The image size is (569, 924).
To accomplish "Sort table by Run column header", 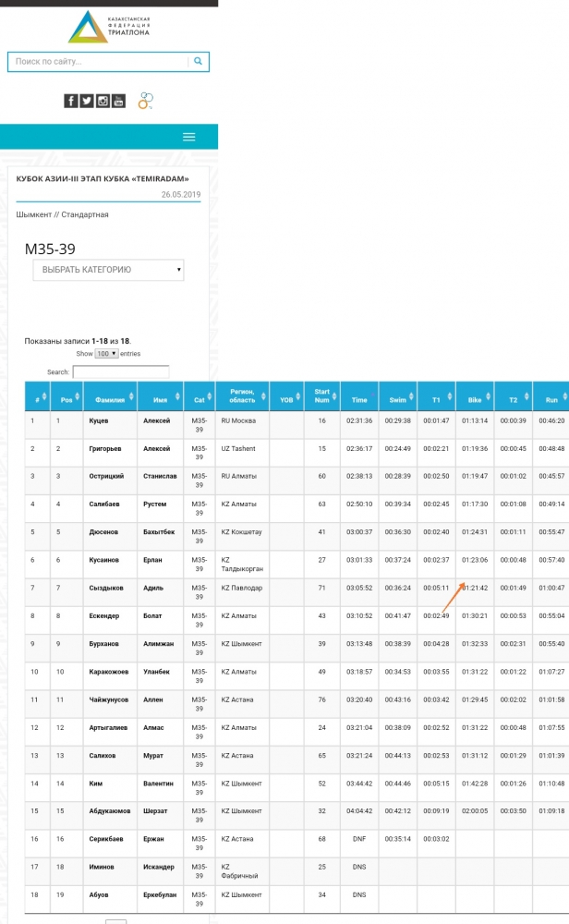I will pos(551,401).
